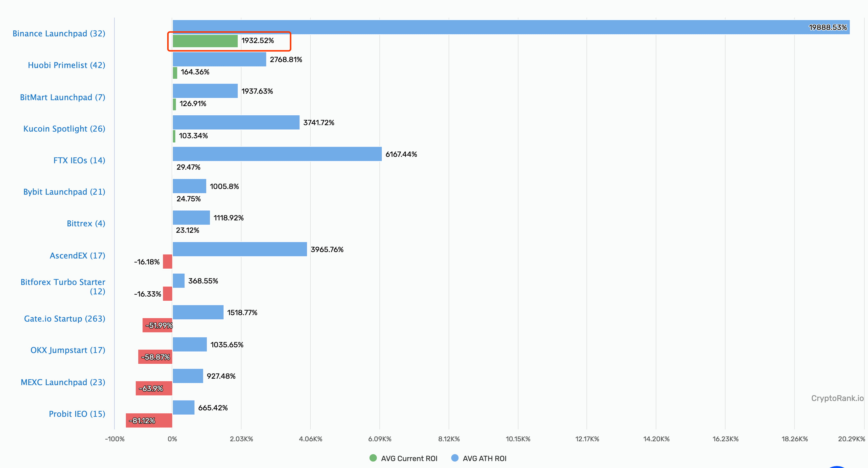Click the 126.91% value label

(x=193, y=103)
